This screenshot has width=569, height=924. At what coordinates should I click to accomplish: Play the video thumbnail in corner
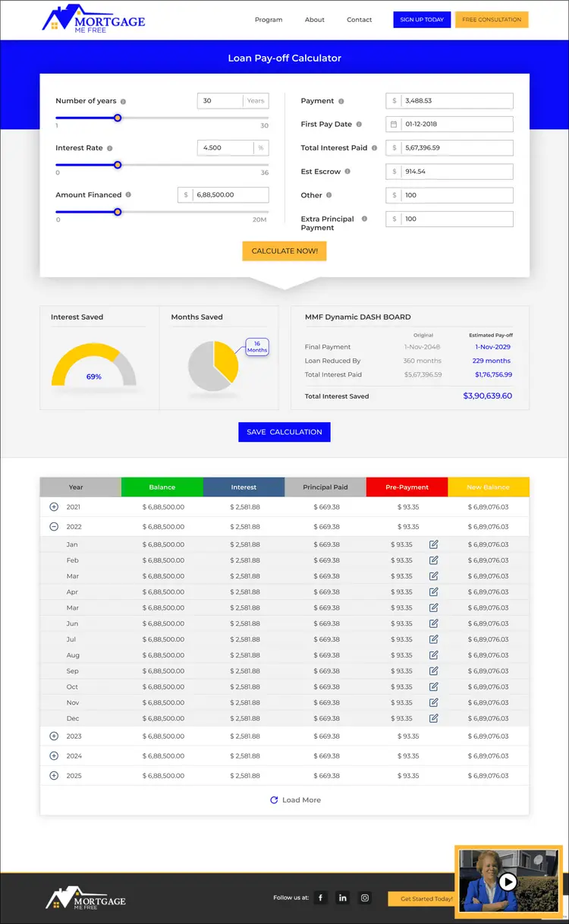click(x=508, y=881)
